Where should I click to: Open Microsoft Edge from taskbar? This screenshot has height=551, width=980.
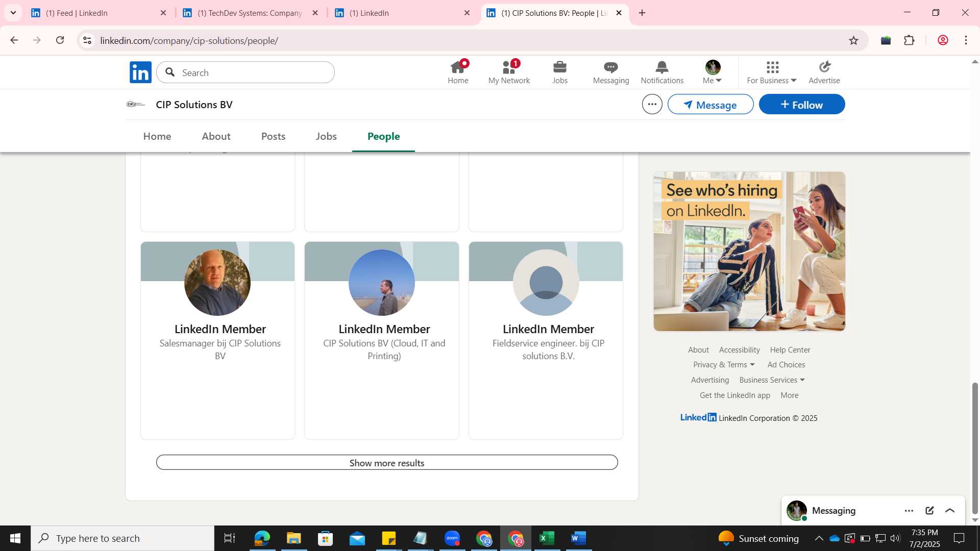pos(262,538)
